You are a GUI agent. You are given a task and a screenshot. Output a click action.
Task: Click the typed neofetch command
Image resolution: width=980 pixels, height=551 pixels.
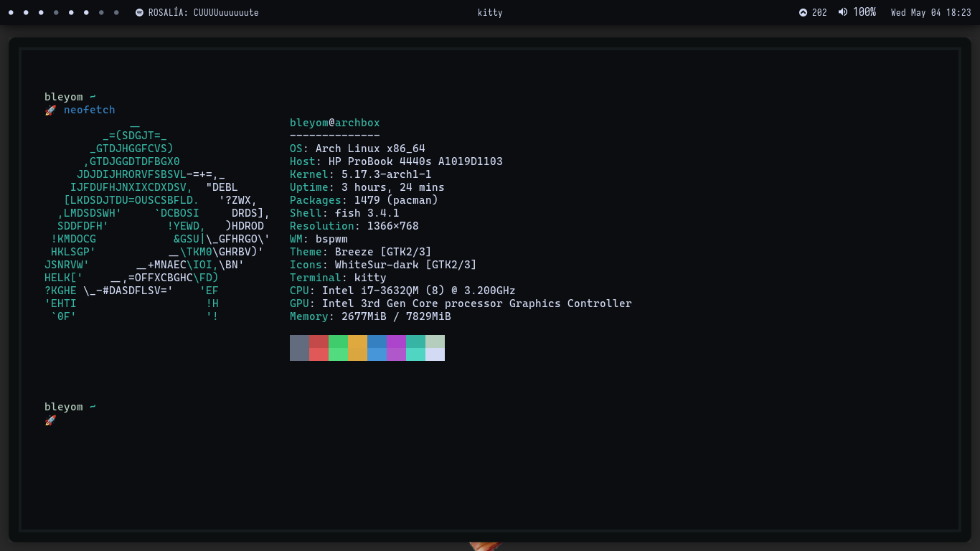point(89,110)
